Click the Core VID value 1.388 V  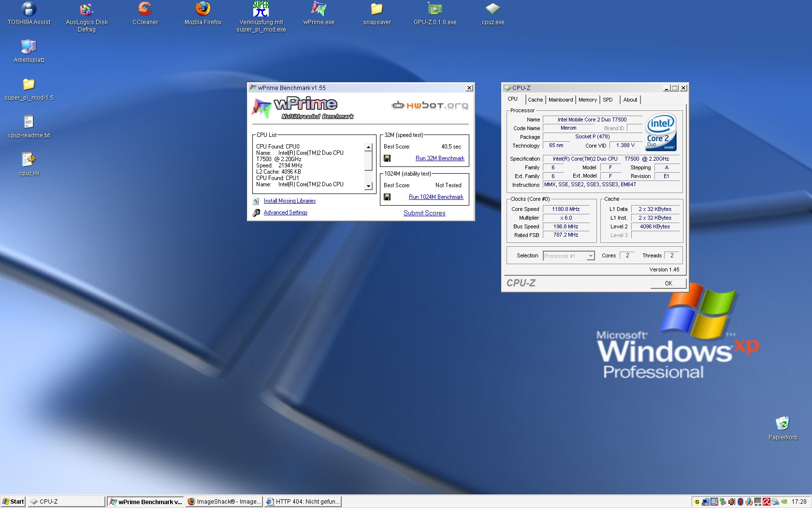pyautogui.click(x=625, y=145)
